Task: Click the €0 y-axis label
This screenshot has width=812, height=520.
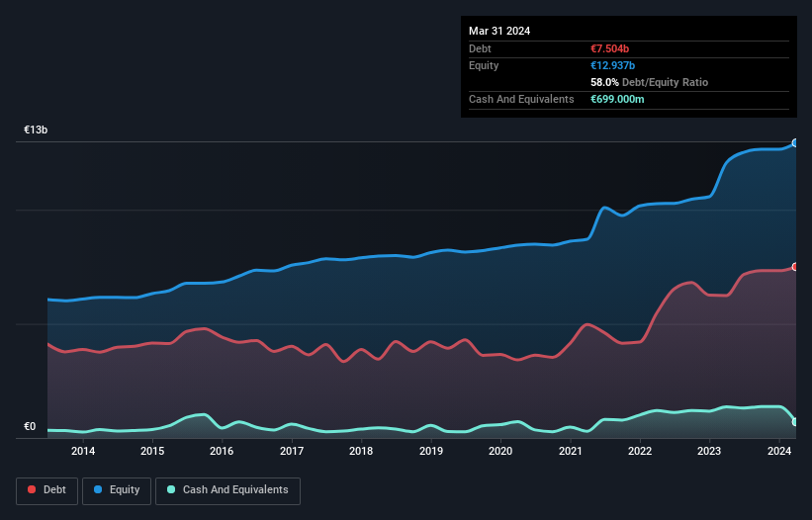Action: (x=30, y=426)
